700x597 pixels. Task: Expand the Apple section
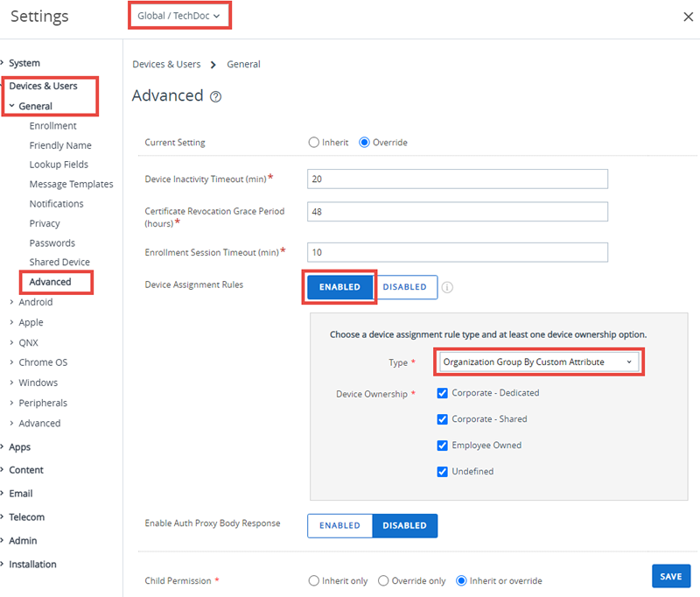coord(31,322)
